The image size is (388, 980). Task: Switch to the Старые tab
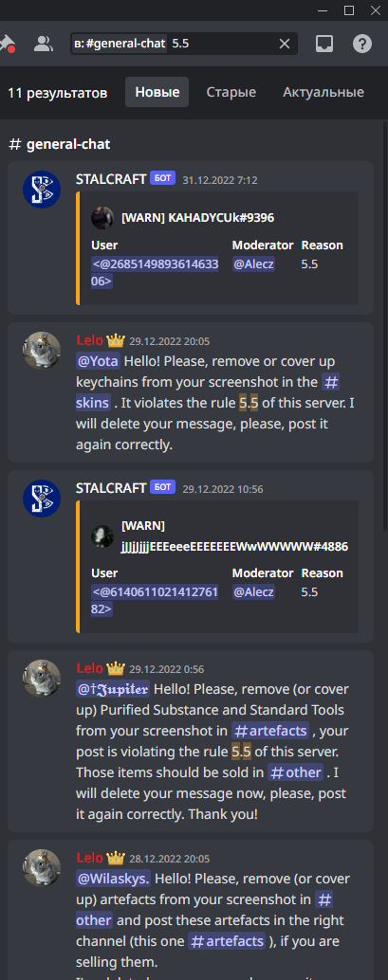click(x=231, y=93)
